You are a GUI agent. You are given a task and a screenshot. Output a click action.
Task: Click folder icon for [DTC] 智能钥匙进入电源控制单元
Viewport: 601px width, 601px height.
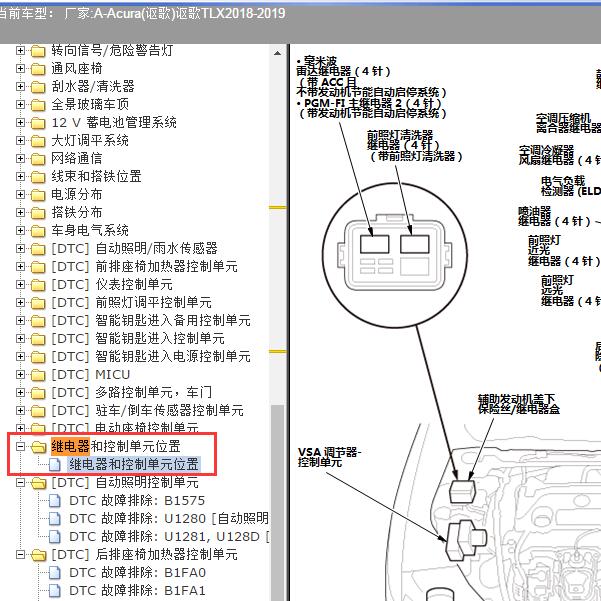point(38,357)
